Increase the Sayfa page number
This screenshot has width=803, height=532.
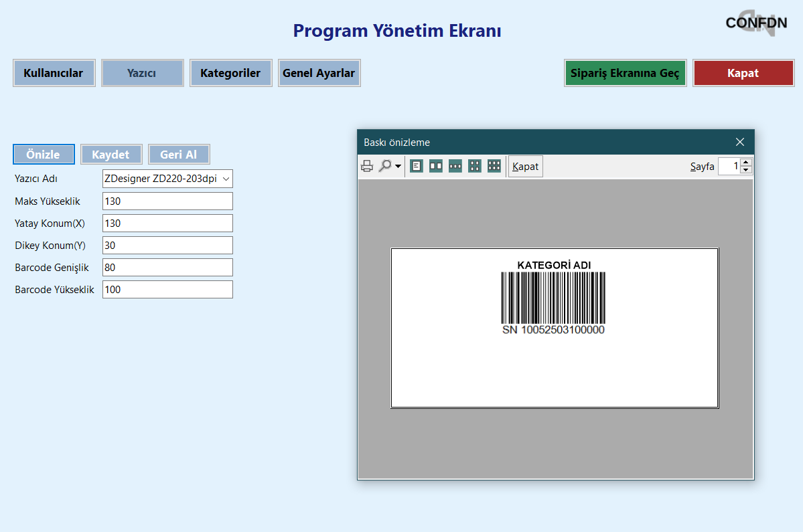point(746,163)
